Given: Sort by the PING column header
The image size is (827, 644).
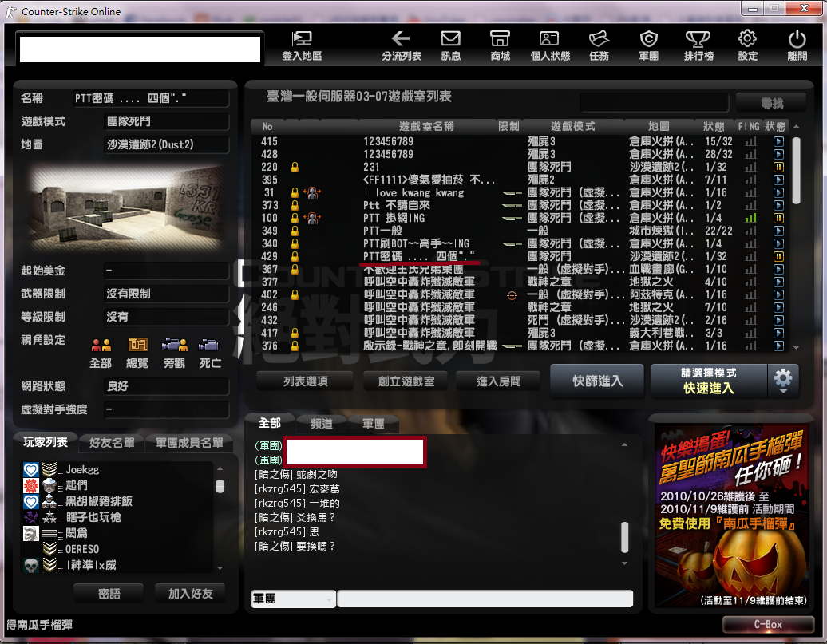Looking at the screenshot, I should (749, 127).
